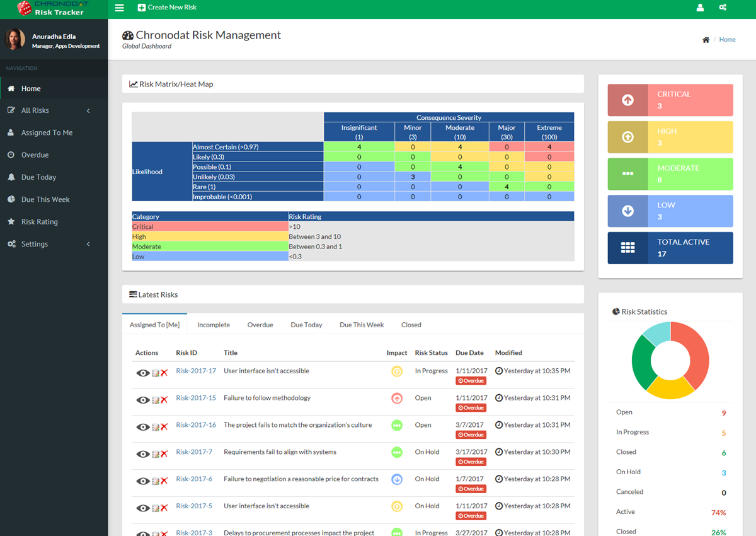Select the Due Today bell icon in sidebar

11,177
